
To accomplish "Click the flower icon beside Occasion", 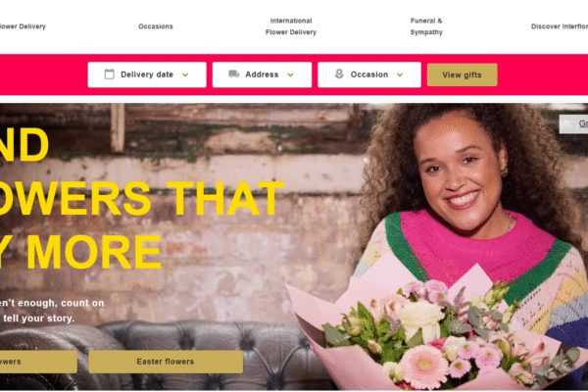I will [339, 73].
